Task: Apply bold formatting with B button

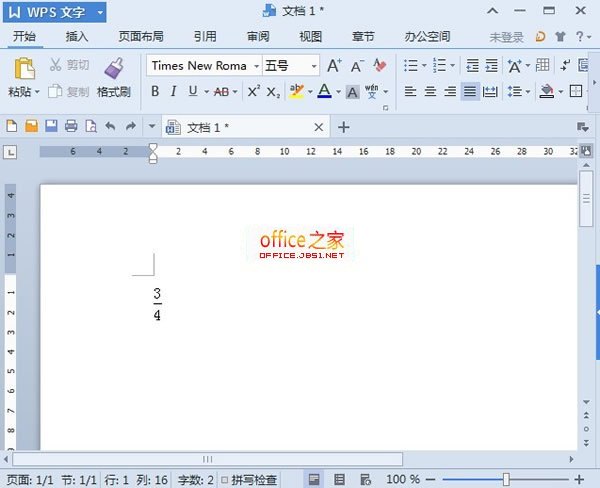Action: [x=155, y=91]
